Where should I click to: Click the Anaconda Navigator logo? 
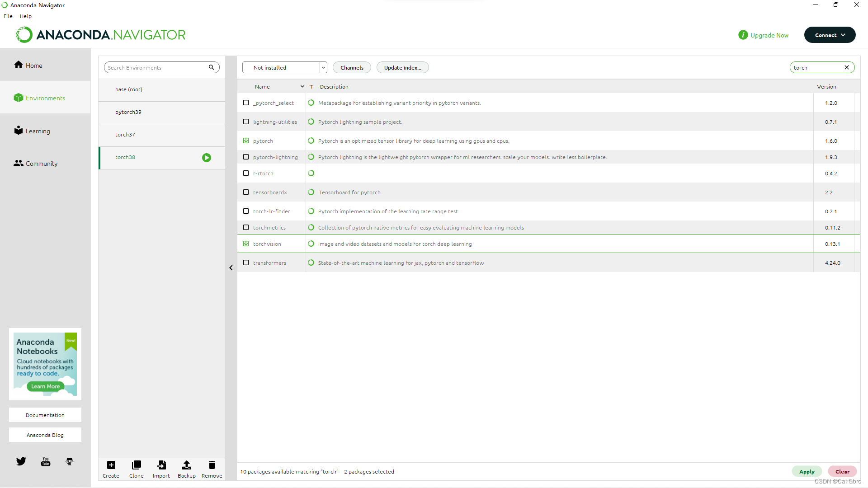101,35
